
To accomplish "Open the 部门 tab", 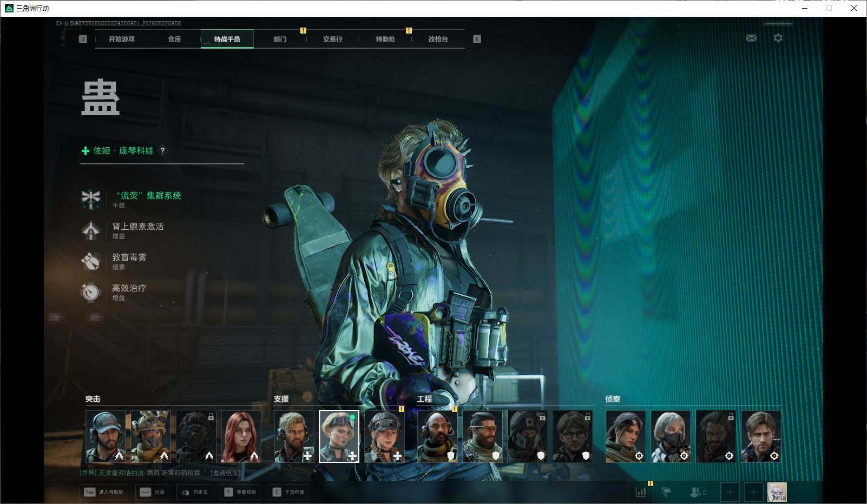I will (x=280, y=39).
